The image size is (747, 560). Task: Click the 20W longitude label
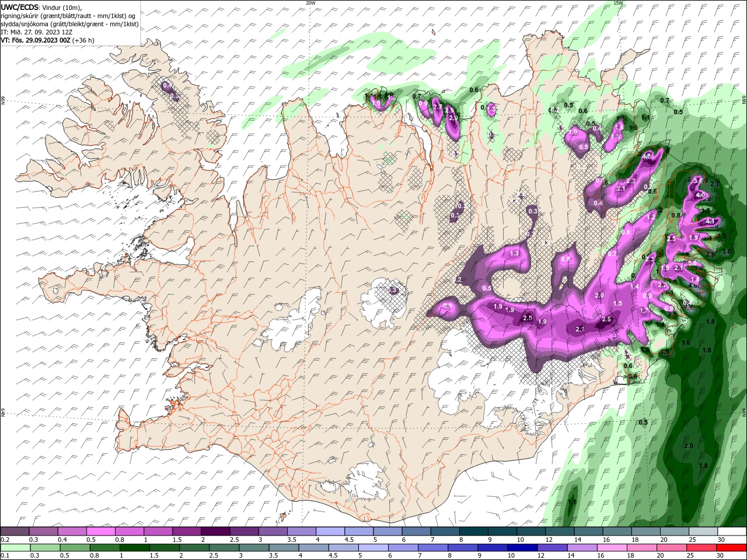tap(310, 3)
